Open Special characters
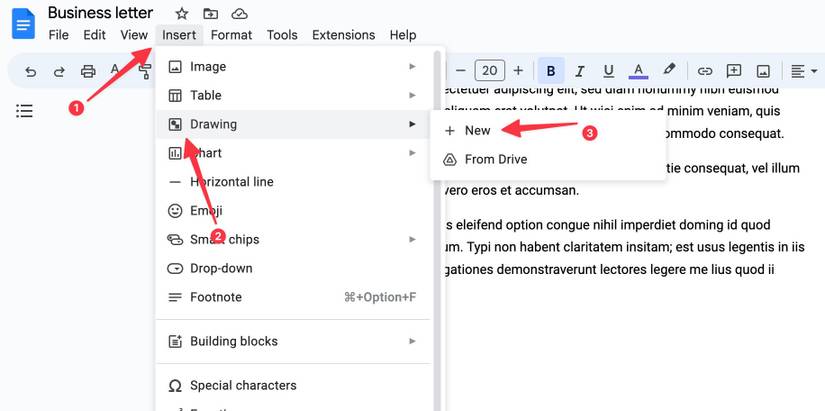The width and height of the screenshot is (825, 411). (294, 385)
